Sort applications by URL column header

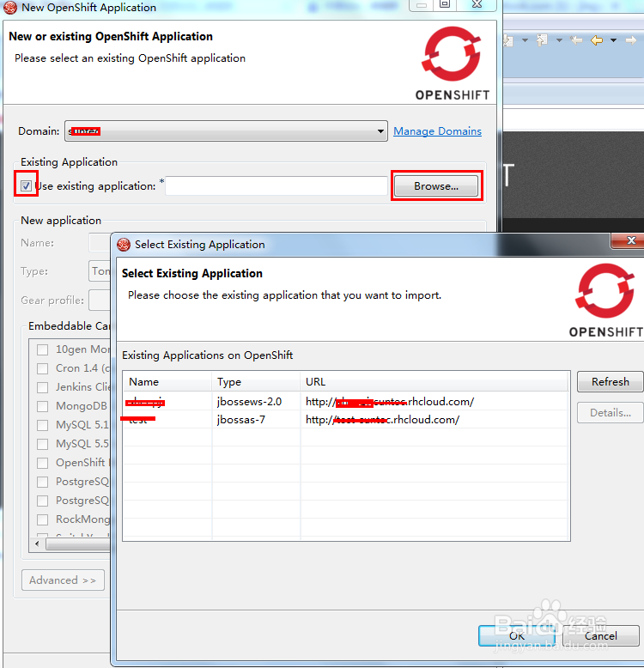[434, 382]
